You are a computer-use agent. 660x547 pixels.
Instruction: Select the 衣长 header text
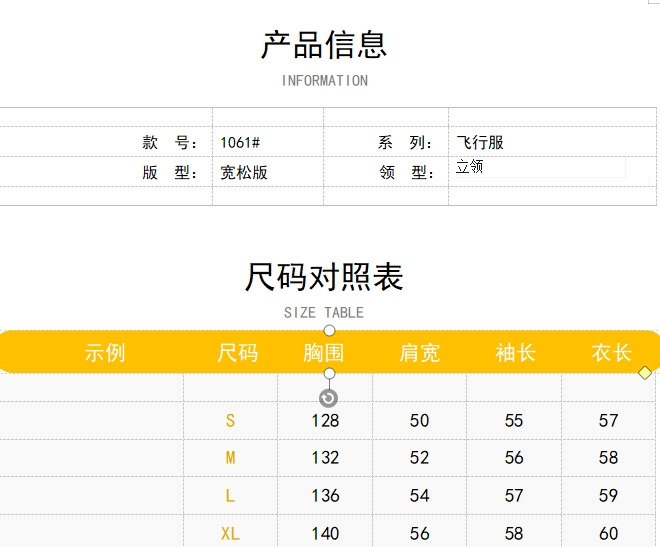click(x=612, y=353)
